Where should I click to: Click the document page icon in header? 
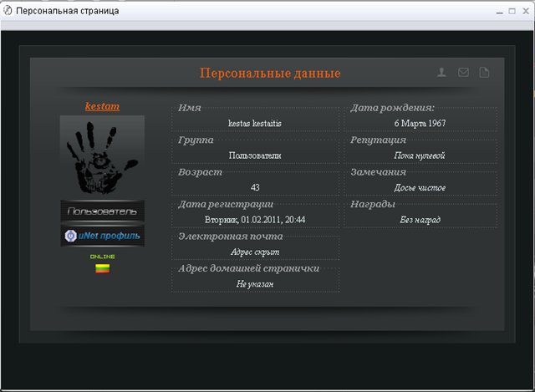(484, 72)
